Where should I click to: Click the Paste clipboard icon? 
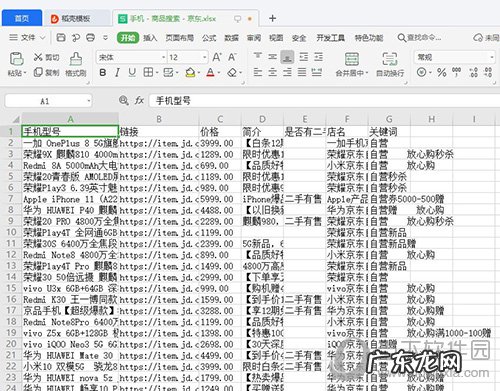tap(16, 59)
